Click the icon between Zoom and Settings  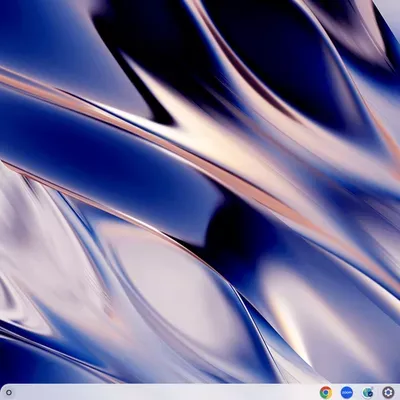[367, 392]
